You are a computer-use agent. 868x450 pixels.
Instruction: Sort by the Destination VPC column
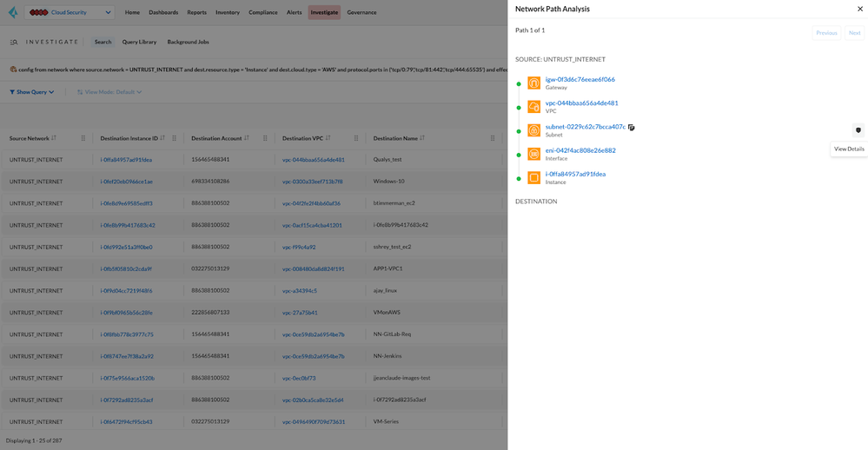point(328,138)
